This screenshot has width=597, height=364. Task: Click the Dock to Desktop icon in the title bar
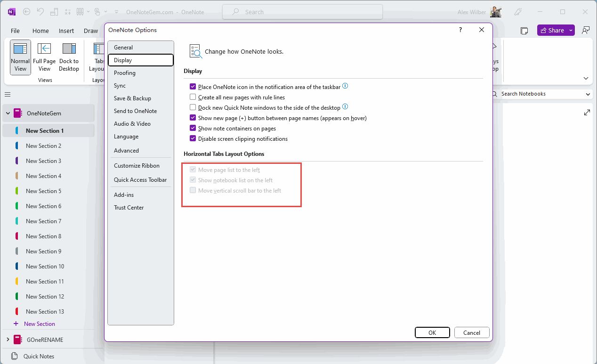tap(54, 12)
